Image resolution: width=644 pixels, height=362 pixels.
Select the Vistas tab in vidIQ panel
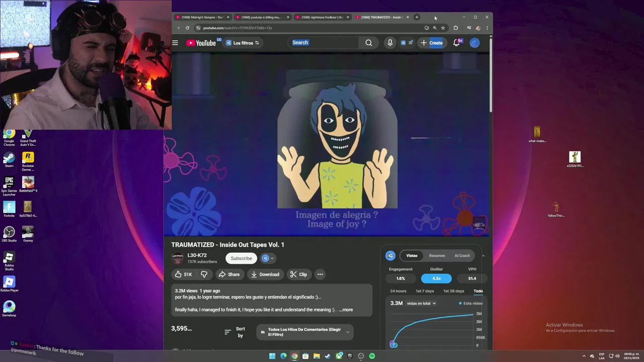click(x=412, y=256)
